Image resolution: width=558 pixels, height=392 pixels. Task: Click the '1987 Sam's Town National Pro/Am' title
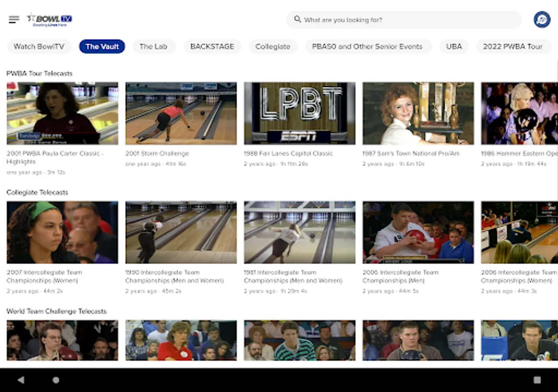[x=411, y=154]
